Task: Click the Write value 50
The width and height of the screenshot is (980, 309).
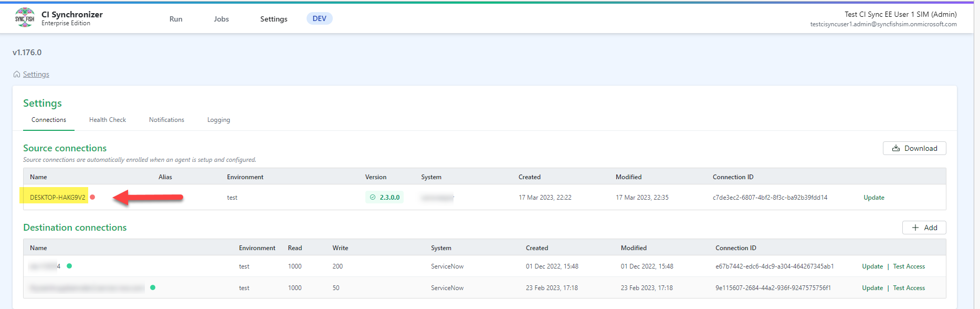Action: point(336,288)
